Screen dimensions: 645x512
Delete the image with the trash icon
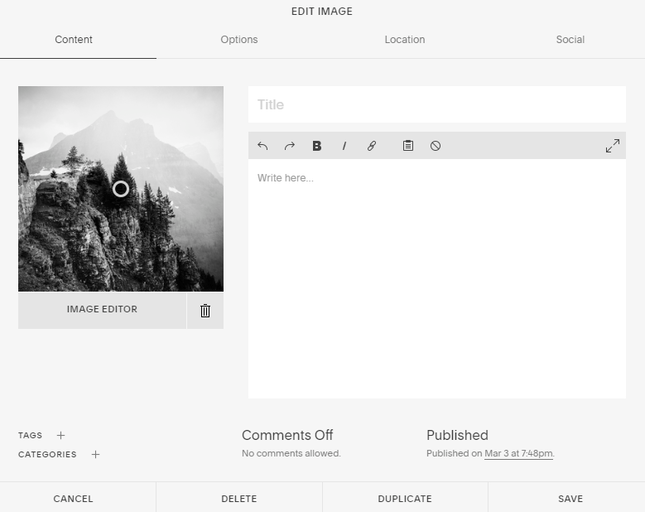coord(205,310)
